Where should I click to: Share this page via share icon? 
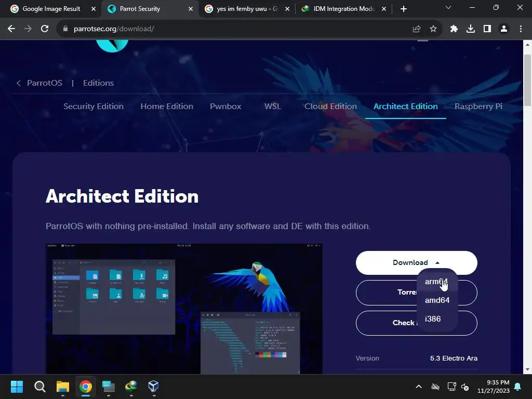[x=417, y=29]
